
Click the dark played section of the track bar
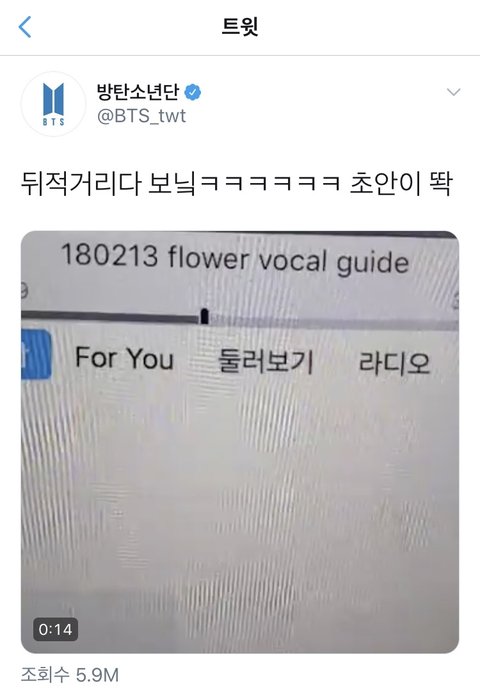pyautogui.click(x=110, y=316)
